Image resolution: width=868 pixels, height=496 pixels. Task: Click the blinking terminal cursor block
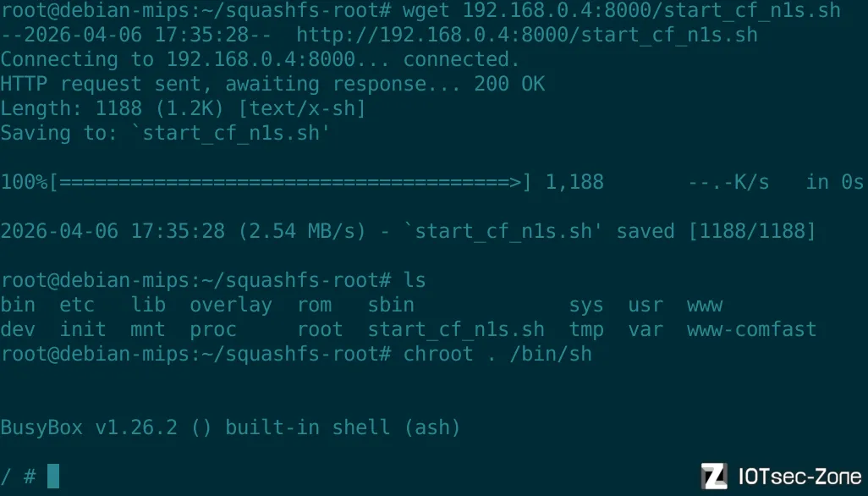[x=53, y=477]
